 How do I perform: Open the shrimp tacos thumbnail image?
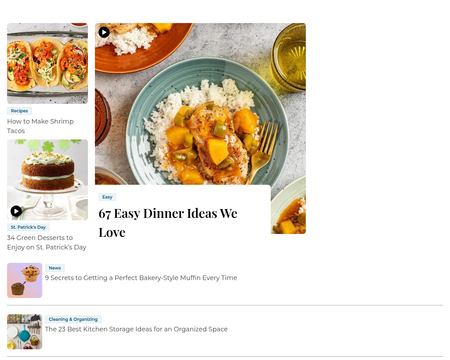pyautogui.click(x=47, y=63)
